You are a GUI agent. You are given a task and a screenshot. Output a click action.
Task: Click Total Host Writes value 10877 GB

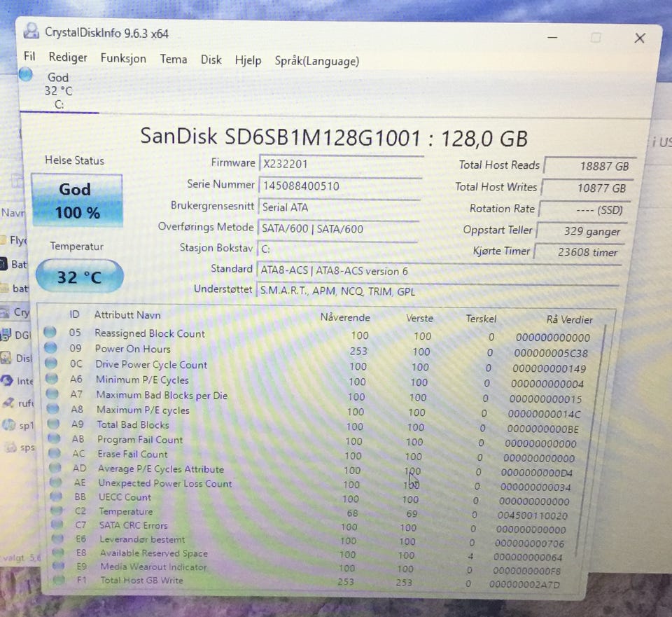587,188
